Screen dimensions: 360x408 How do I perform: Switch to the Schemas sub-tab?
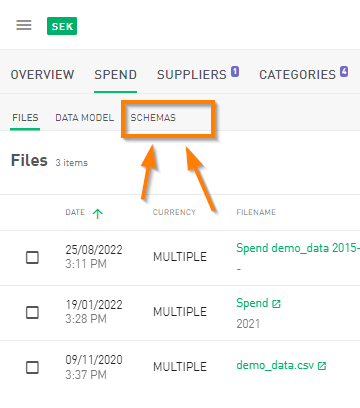click(153, 118)
